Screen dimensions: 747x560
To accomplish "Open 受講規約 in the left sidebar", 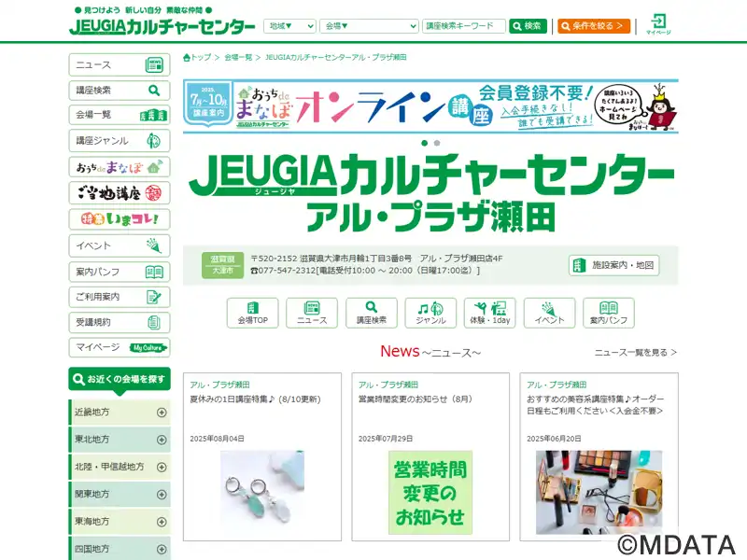I will click(120, 322).
